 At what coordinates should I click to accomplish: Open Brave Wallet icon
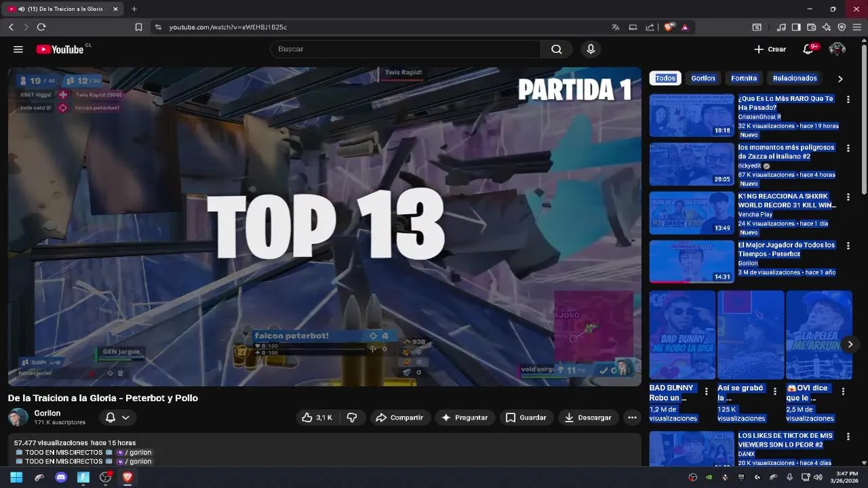tap(811, 27)
